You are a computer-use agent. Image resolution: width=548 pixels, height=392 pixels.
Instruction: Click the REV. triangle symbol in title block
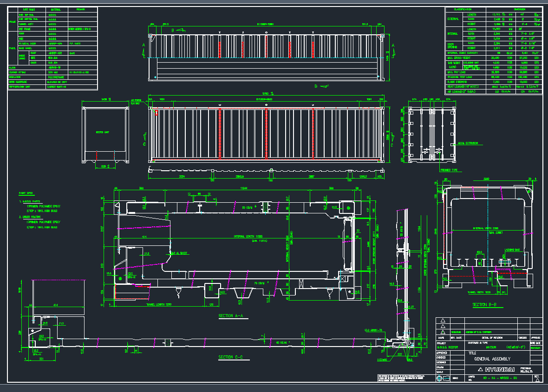point(537,379)
